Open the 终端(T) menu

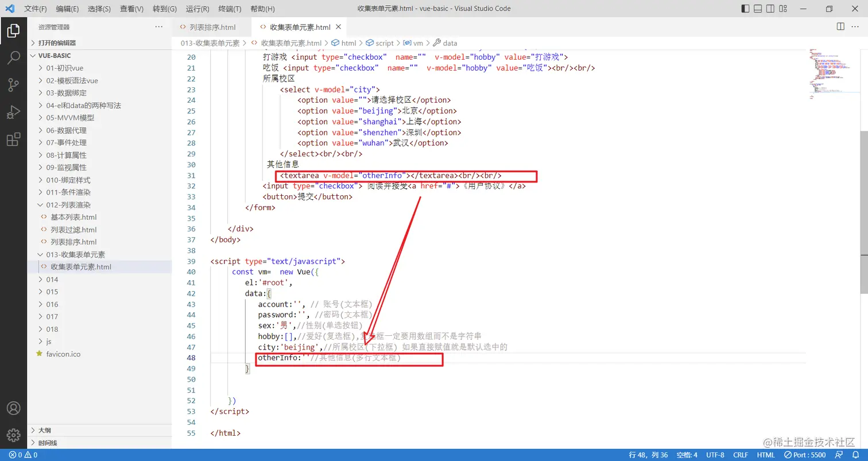230,9
